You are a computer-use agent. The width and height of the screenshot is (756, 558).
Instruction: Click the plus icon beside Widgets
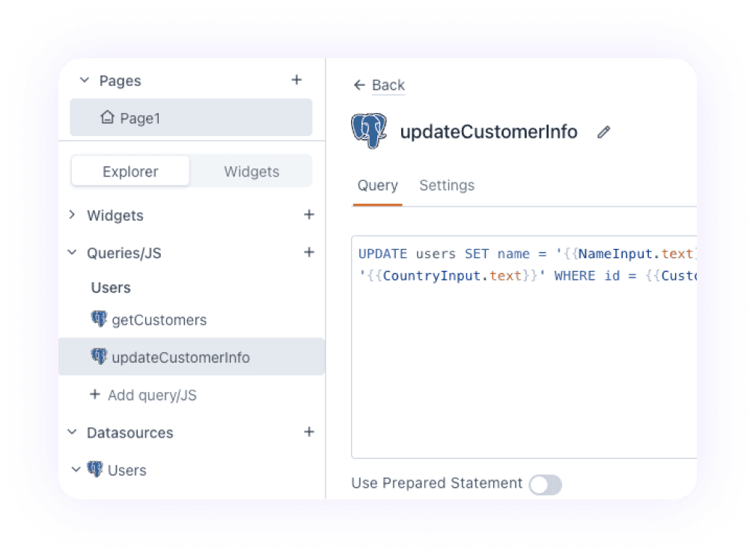tap(308, 215)
